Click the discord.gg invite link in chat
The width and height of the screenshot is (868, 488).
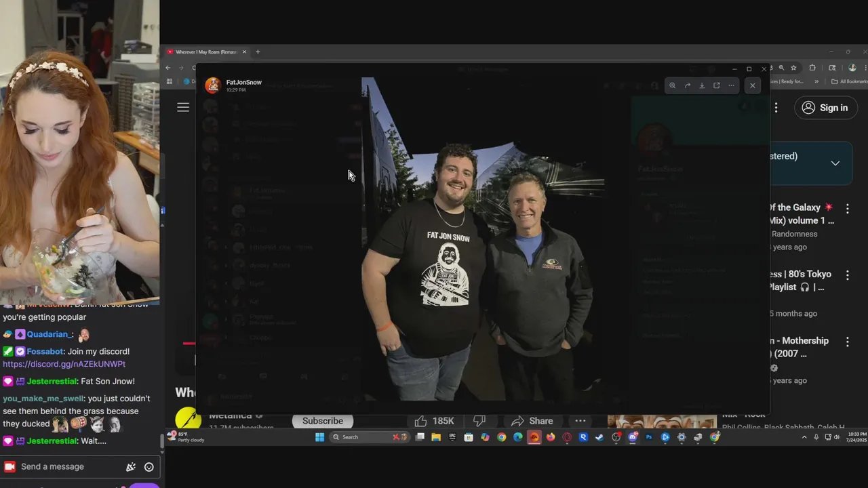click(x=64, y=364)
